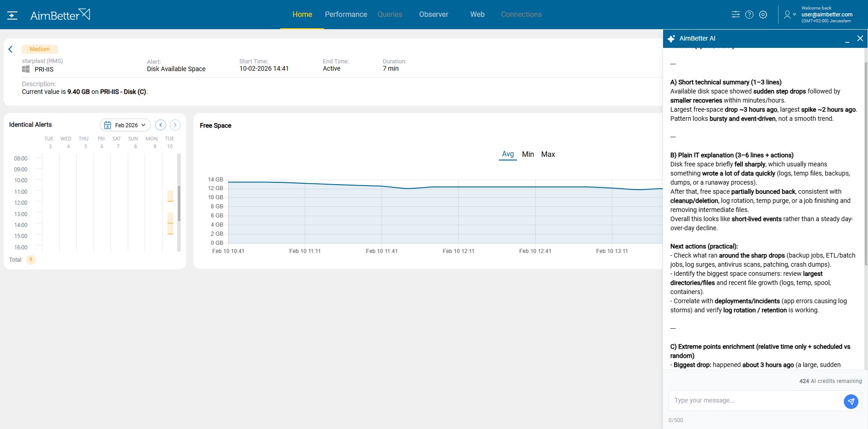This screenshot has width=868, height=429.
Task: Show the Avg free space series
Action: (x=507, y=154)
